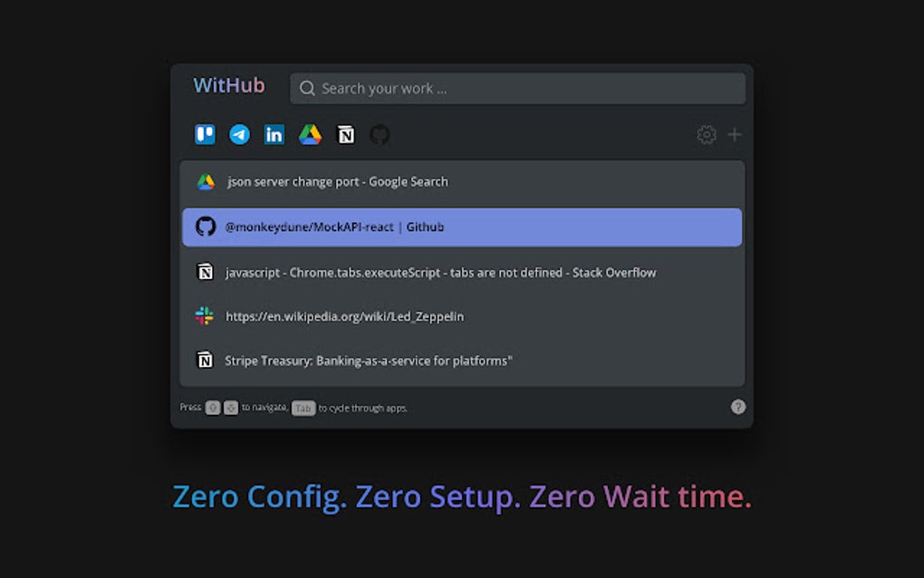Select the GitHub app filter icon
Viewport: 924px width, 578px height.
[x=380, y=134]
